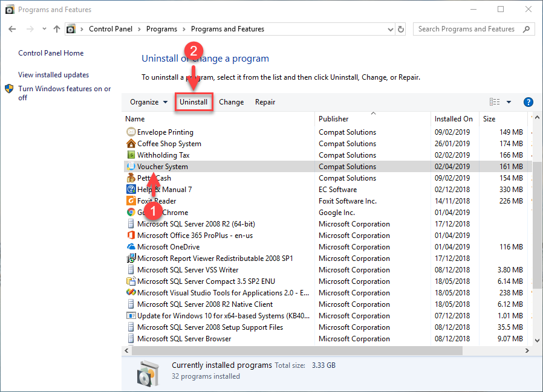
Task: Click the Microsoft SQL Server Browser icon
Action: click(131, 338)
